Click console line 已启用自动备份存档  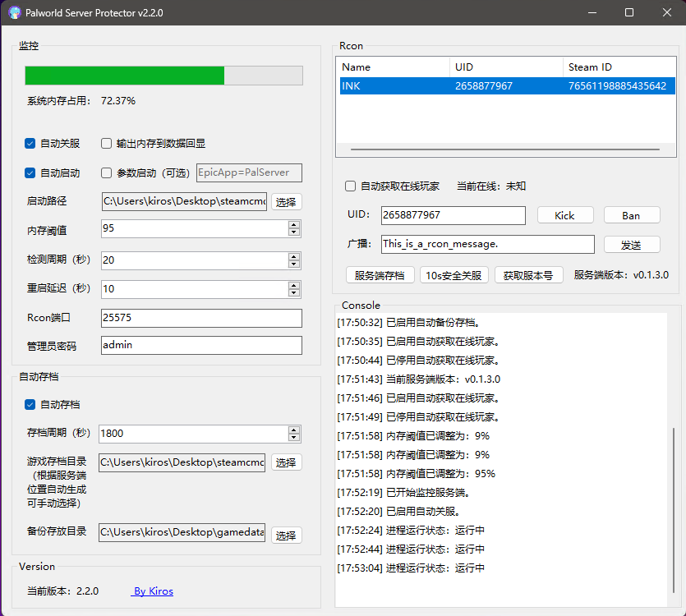pos(409,323)
